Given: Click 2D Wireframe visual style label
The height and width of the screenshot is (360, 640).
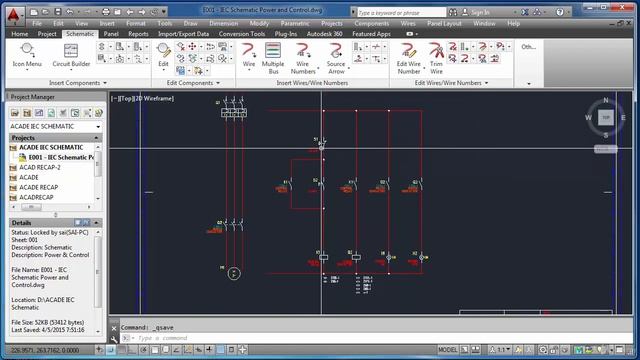Looking at the screenshot, I should 154,98.
